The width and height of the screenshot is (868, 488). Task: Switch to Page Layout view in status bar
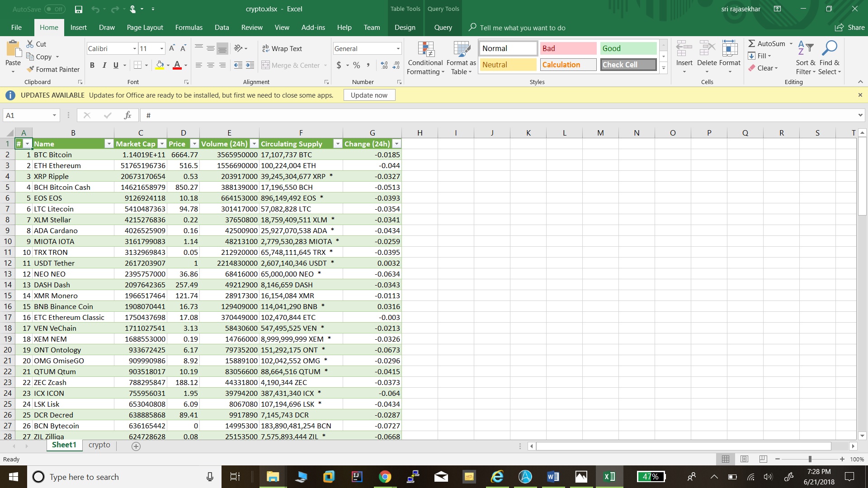745,459
